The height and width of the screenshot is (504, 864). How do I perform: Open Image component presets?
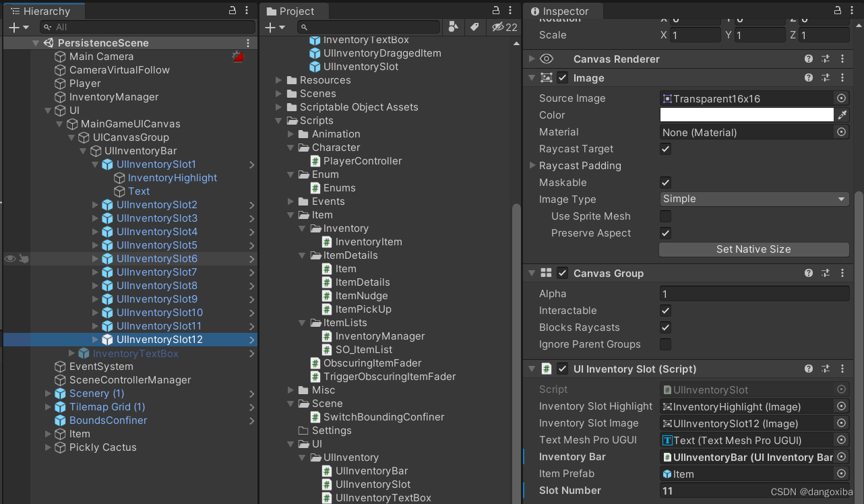click(826, 78)
